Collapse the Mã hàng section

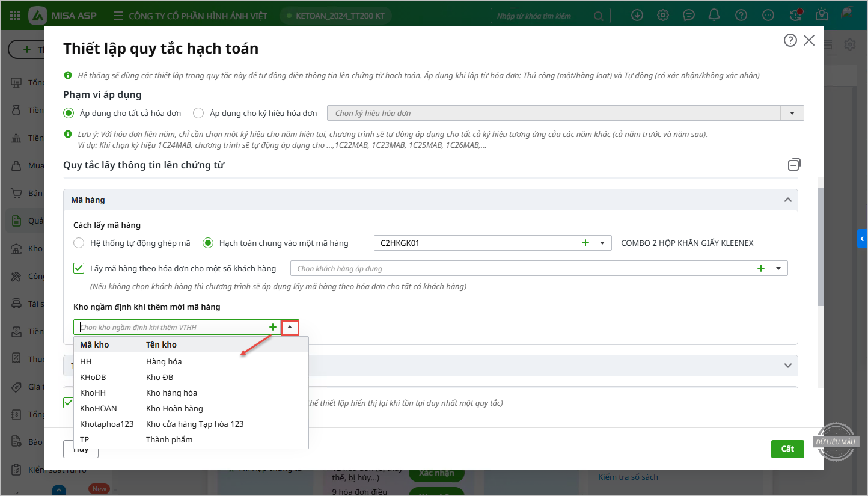[787, 200]
